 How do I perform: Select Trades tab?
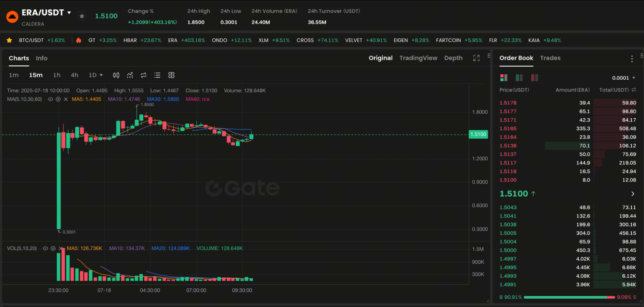click(x=550, y=58)
